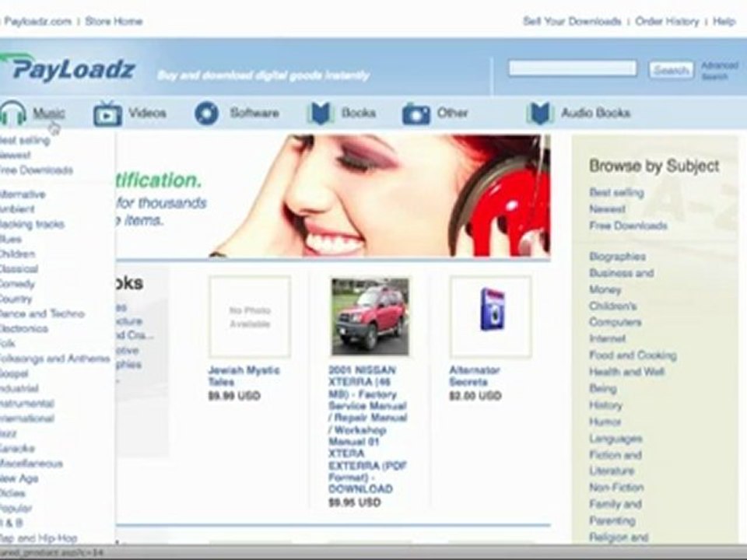Browse Business and Money subject

(x=621, y=282)
